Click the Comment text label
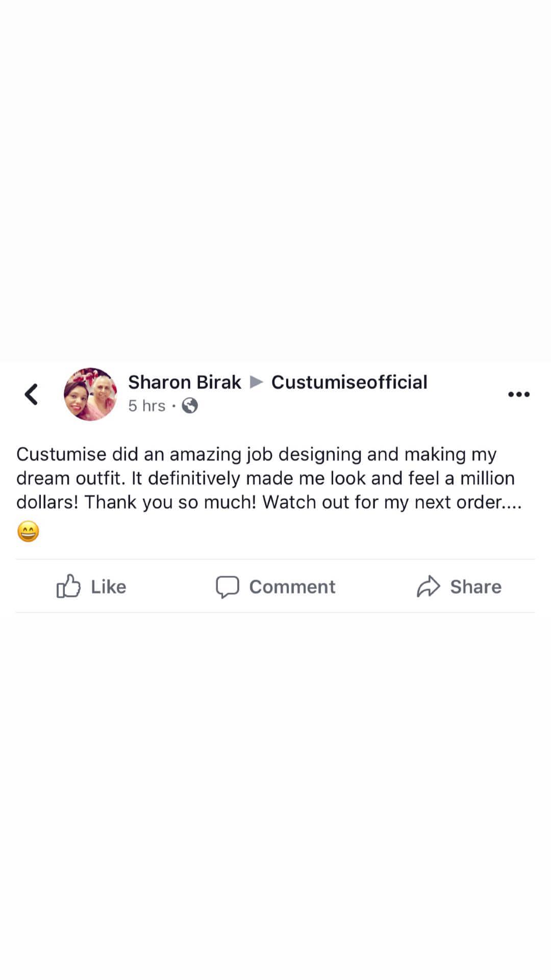Viewport: 551px width, 980px height. 292,587
